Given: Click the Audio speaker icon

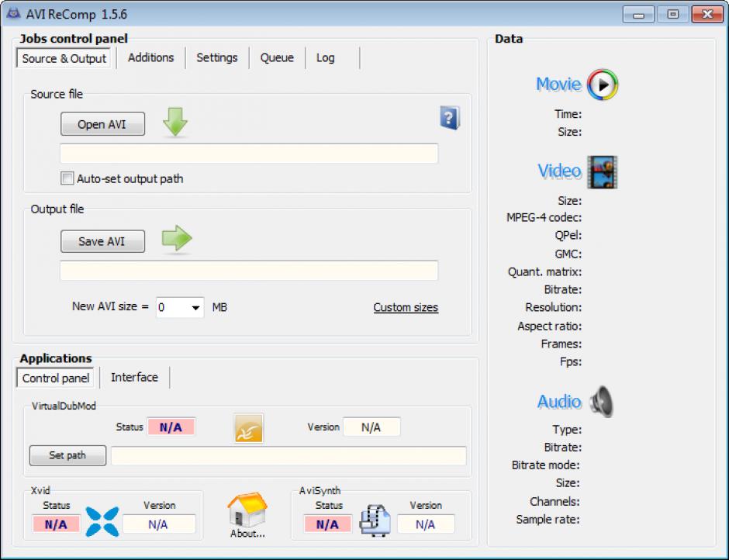Looking at the screenshot, I should (601, 402).
